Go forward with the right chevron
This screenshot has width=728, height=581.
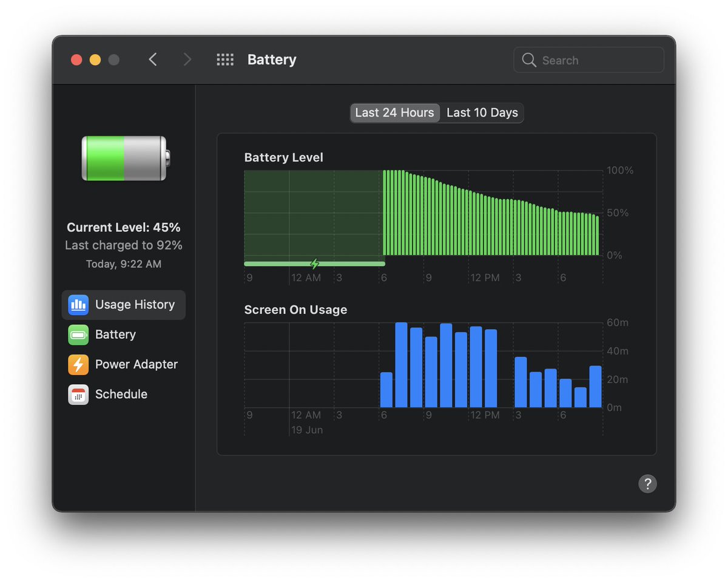click(x=187, y=59)
